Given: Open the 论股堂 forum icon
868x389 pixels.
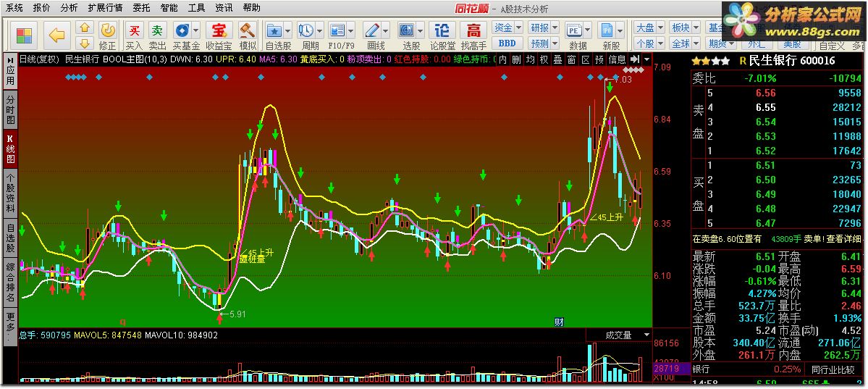Looking at the screenshot, I should click(x=443, y=30).
